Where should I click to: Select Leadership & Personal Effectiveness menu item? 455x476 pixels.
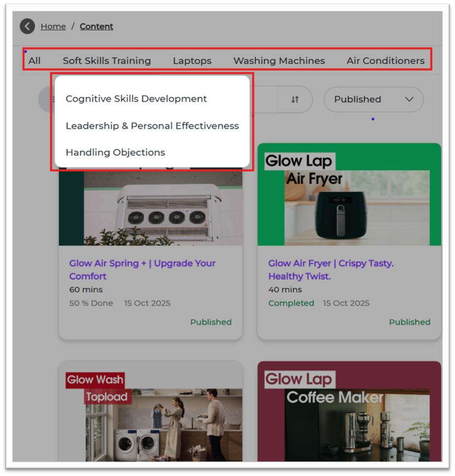[x=152, y=126]
